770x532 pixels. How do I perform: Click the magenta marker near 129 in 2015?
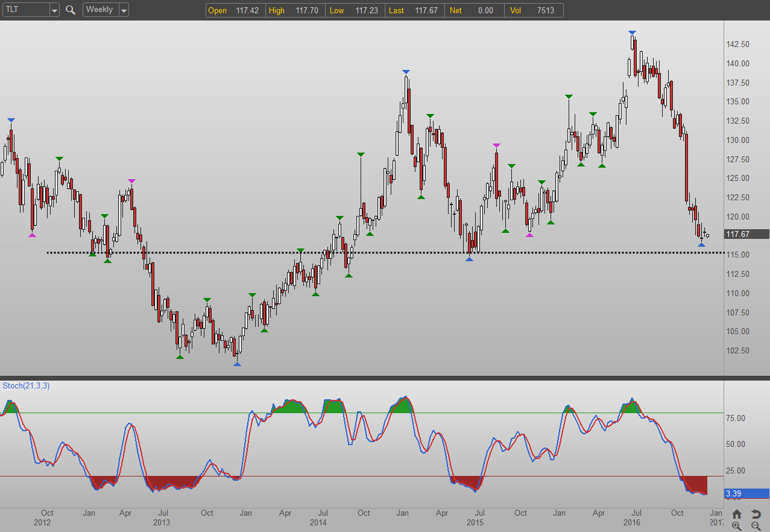click(496, 145)
